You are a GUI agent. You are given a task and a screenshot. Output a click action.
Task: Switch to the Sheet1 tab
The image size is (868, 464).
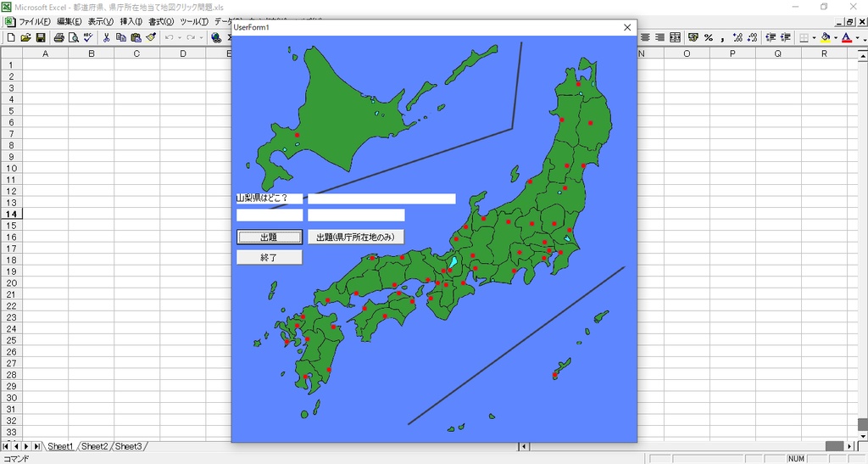pyautogui.click(x=60, y=446)
